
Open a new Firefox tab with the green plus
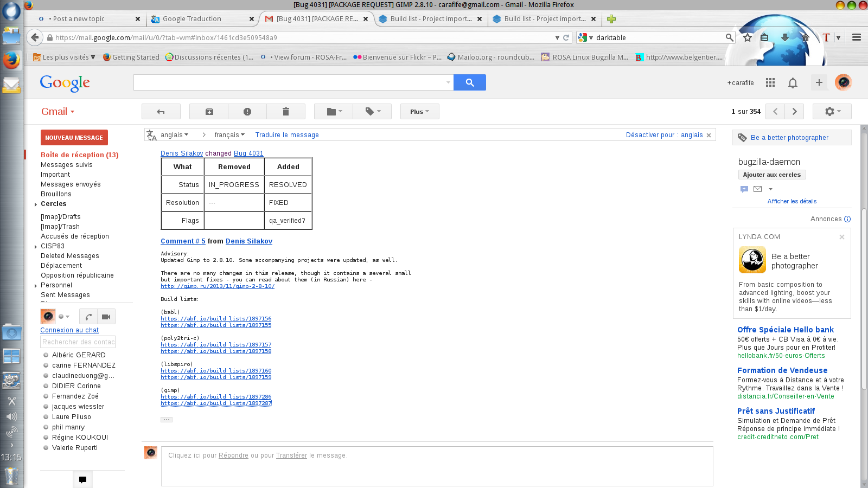click(x=611, y=19)
